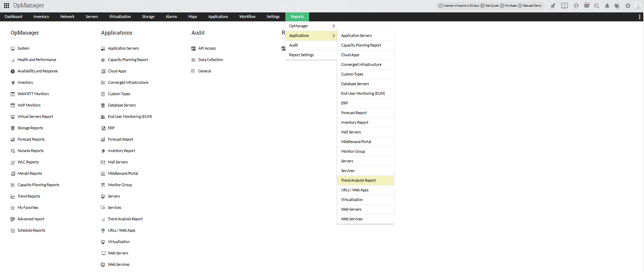Click the highlighted Reports tab

297,17
